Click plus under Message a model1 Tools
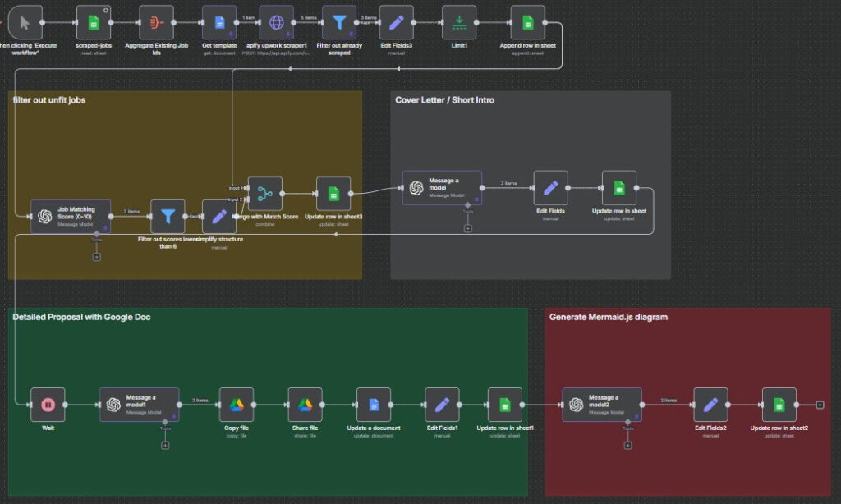 point(165,445)
